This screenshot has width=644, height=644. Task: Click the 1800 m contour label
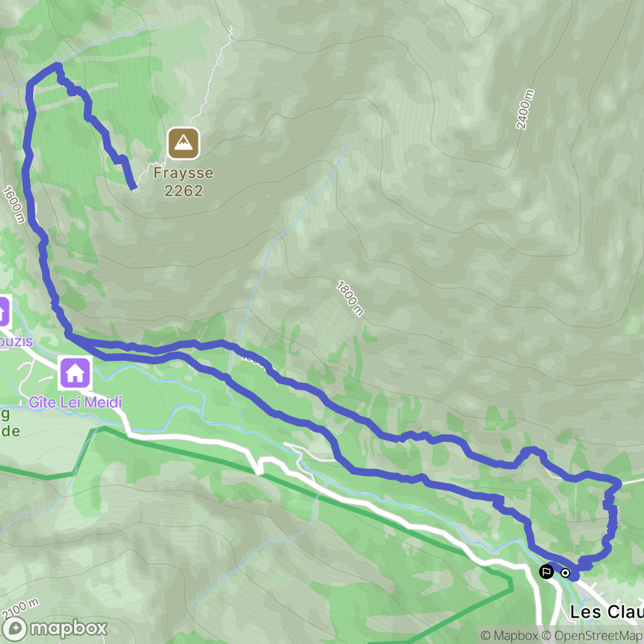(350, 299)
